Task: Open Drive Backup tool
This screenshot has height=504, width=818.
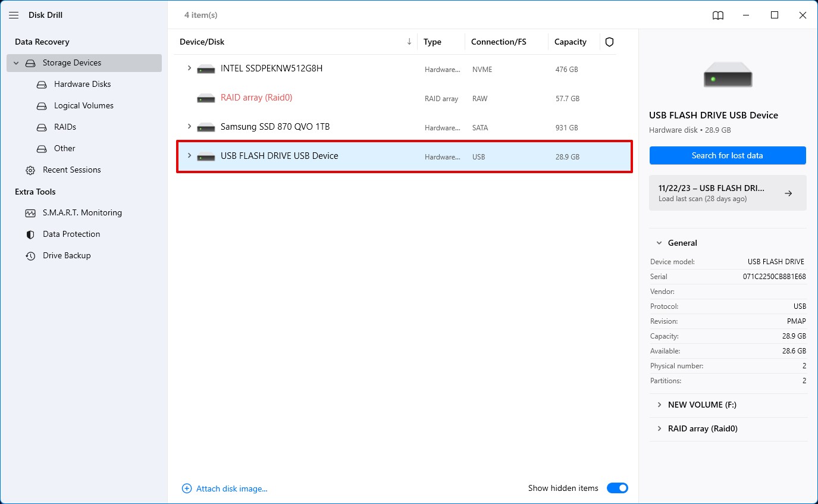Action: [x=67, y=256]
